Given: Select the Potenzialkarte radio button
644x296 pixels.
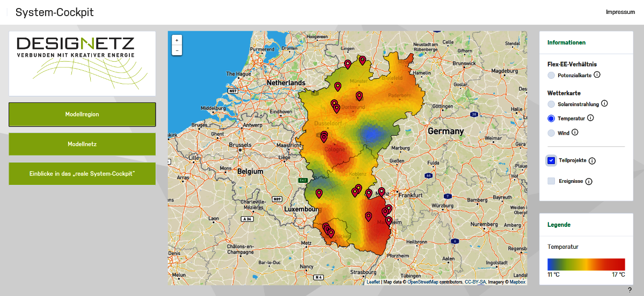Looking at the screenshot, I should [551, 76].
